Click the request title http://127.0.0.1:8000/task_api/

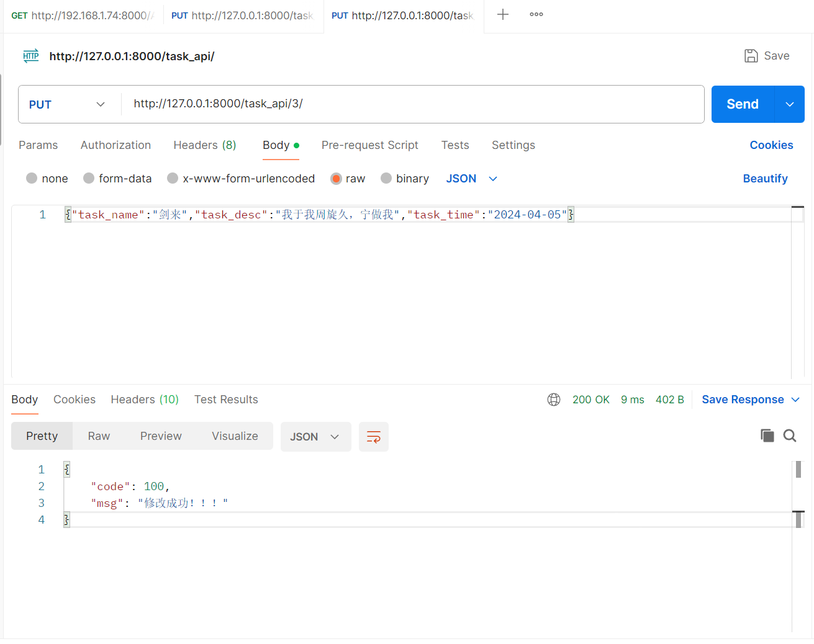[x=132, y=56]
